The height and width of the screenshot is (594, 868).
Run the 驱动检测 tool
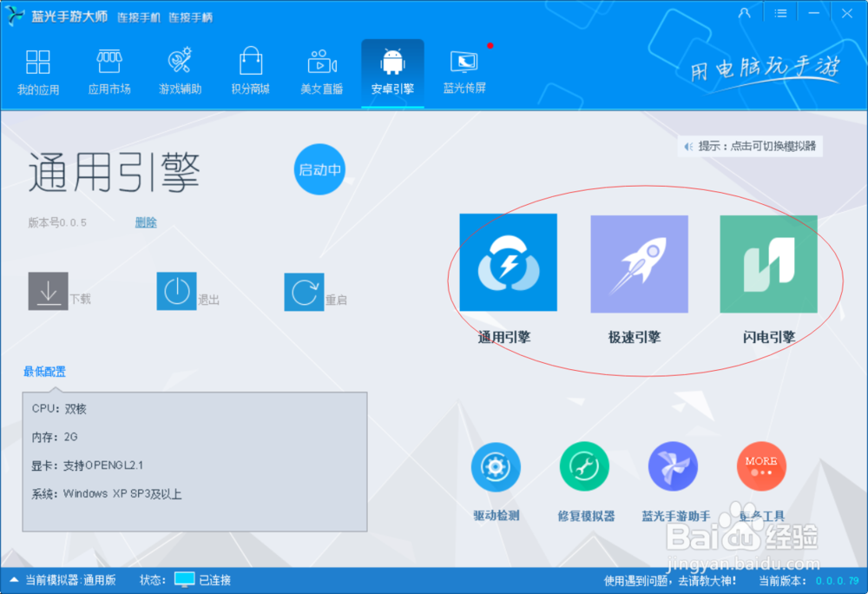pyautogui.click(x=496, y=466)
